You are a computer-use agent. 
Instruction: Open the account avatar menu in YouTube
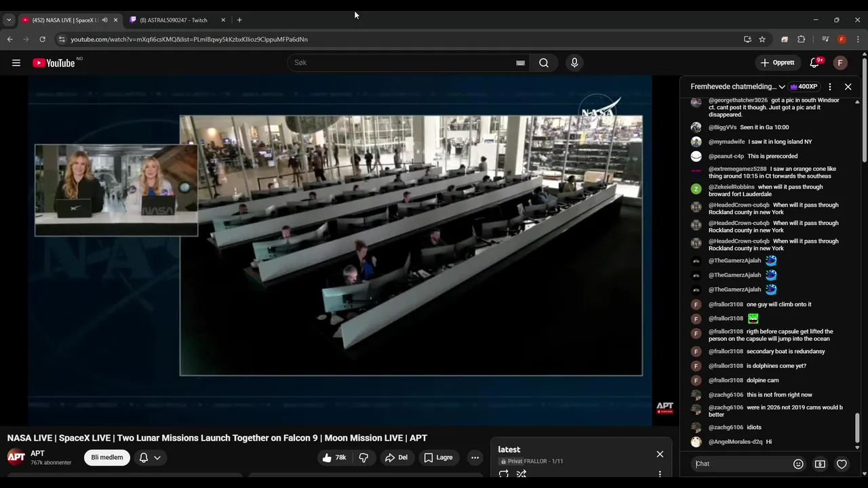pos(840,63)
